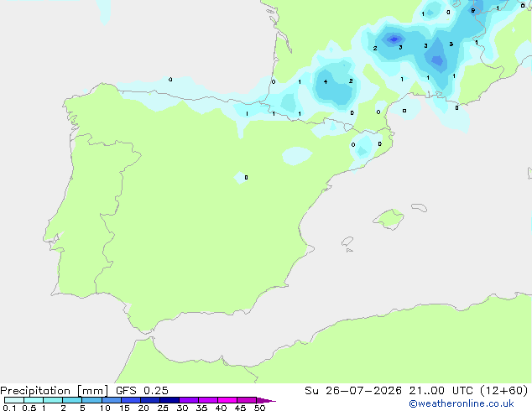Click the 'Su 26-07-2026' date text
This screenshot has width=532, height=411.
point(353,391)
